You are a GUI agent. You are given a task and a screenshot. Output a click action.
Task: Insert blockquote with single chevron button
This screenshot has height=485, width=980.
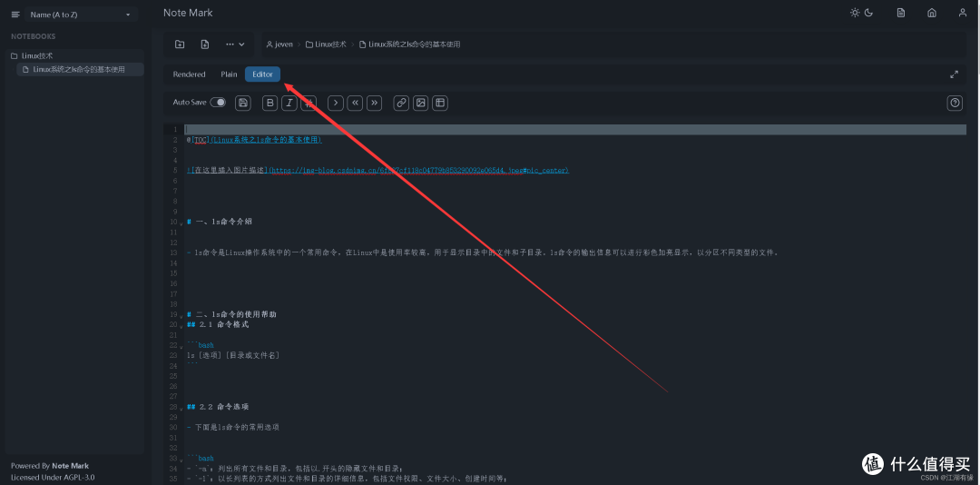pyautogui.click(x=336, y=103)
